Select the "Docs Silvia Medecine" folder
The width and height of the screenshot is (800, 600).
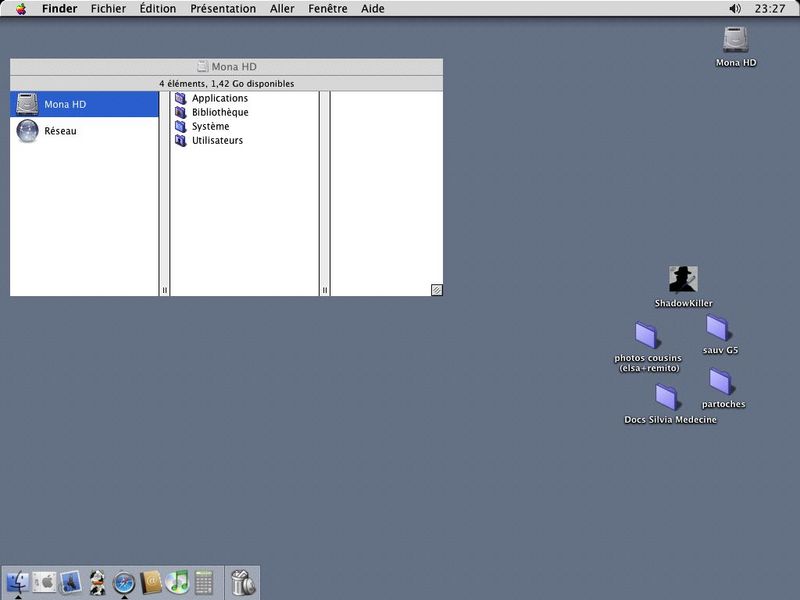670,404
